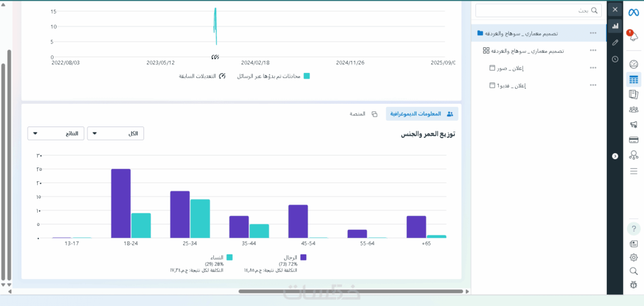Open Account overview gauge icon
644x306 pixels.
click(634, 65)
